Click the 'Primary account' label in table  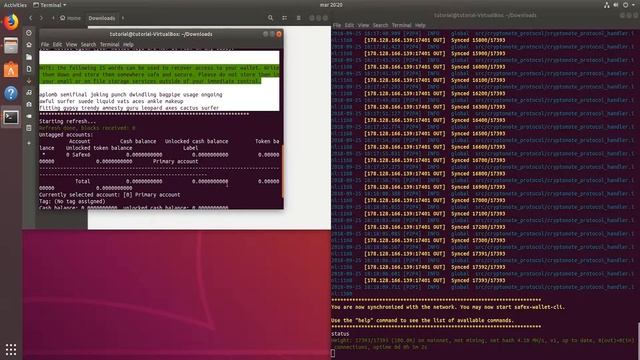click(x=176, y=161)
